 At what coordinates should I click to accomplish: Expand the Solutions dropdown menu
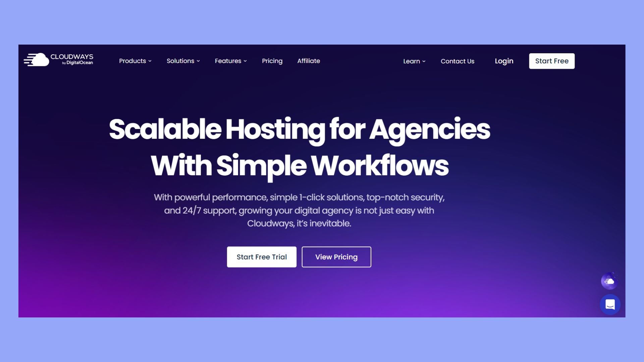[x=183, y=61]
